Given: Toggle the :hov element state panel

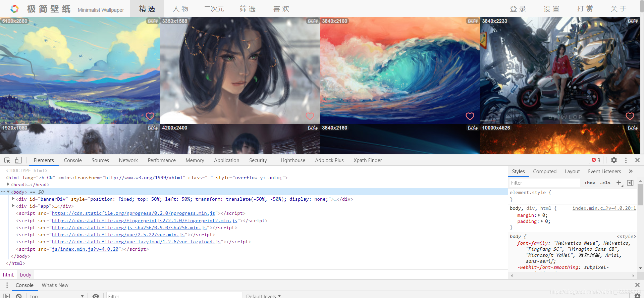Looking at the screenshot, I should tap(590, 183).
